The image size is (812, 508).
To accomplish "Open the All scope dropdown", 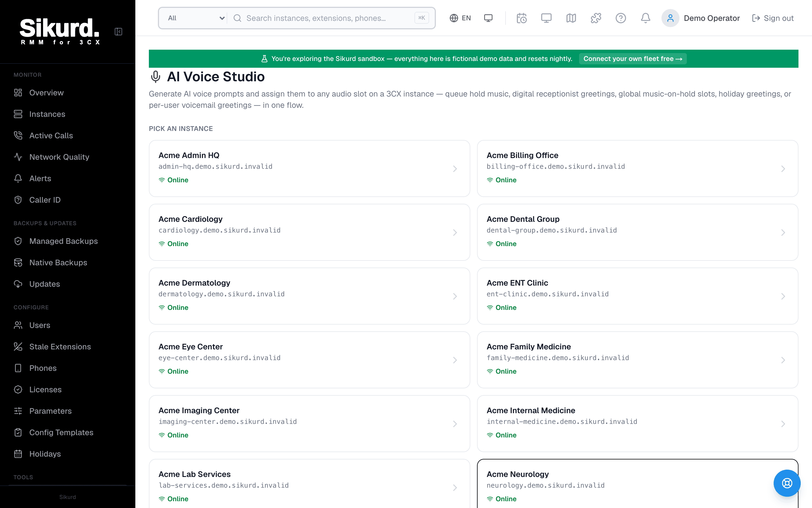I will pyautogui.click(x=196, y=18).
